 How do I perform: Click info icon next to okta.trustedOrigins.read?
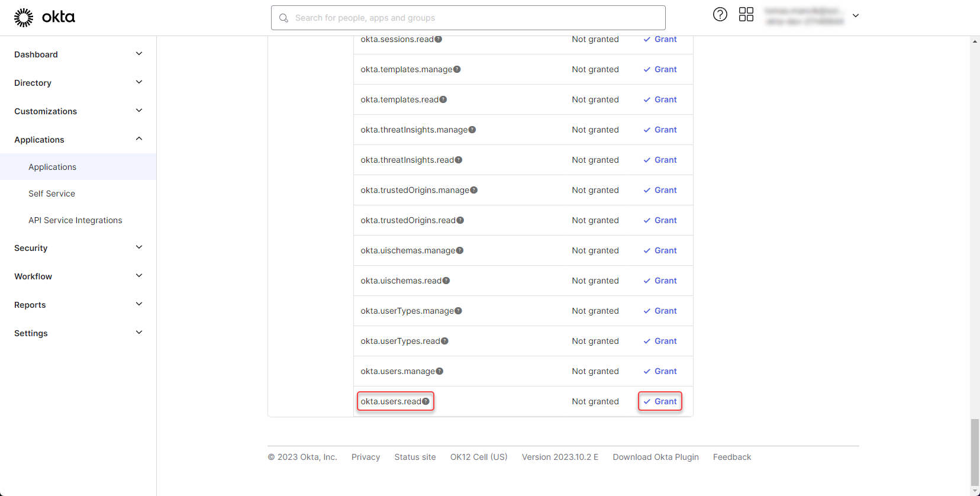(x=460, y=220)
